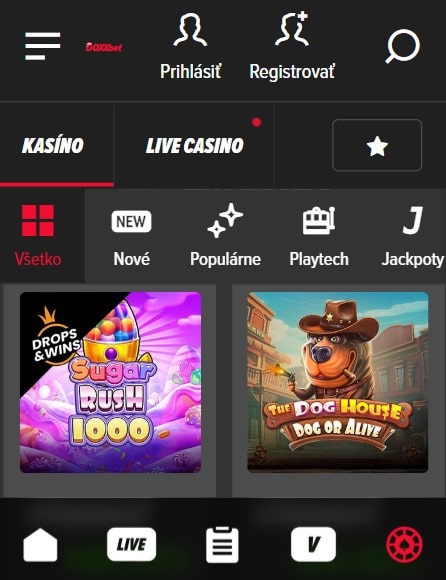Go to home via bottom house icon
Screen dimensions: 446x580
[40, 544]
